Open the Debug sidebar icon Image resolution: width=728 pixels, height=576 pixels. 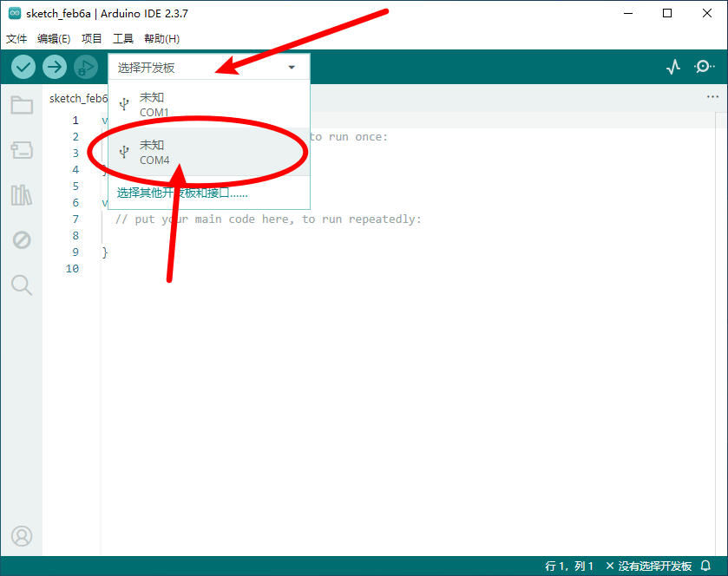coord(22,240)
